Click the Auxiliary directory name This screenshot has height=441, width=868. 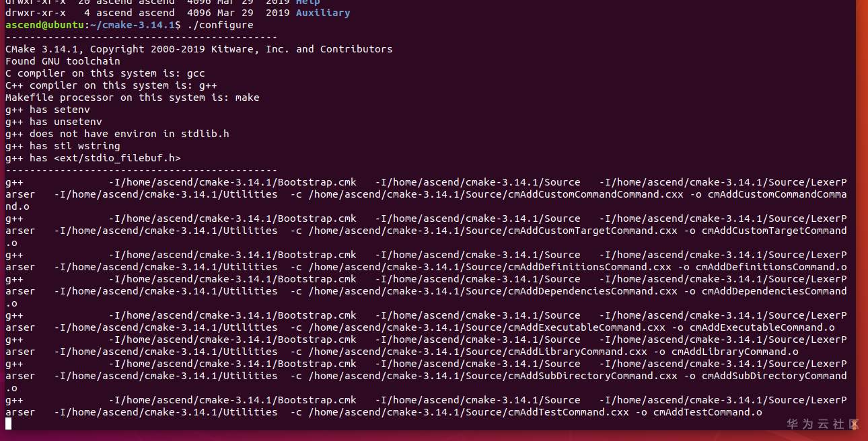323,13
